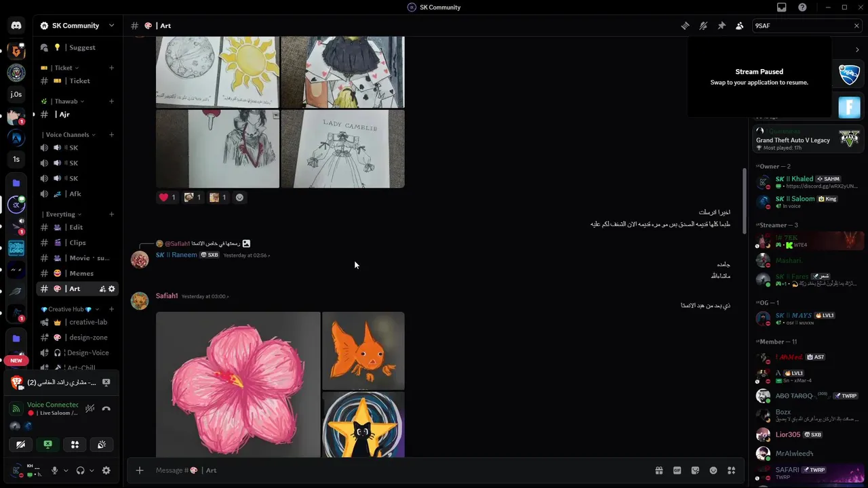
Task: Open SK Raneem username profile
Action: pos(176,255)
